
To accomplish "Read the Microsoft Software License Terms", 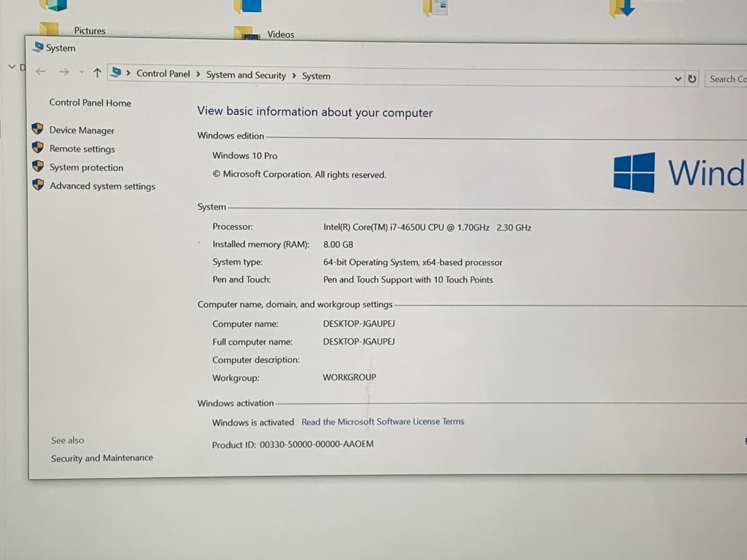I will point(383,421).
